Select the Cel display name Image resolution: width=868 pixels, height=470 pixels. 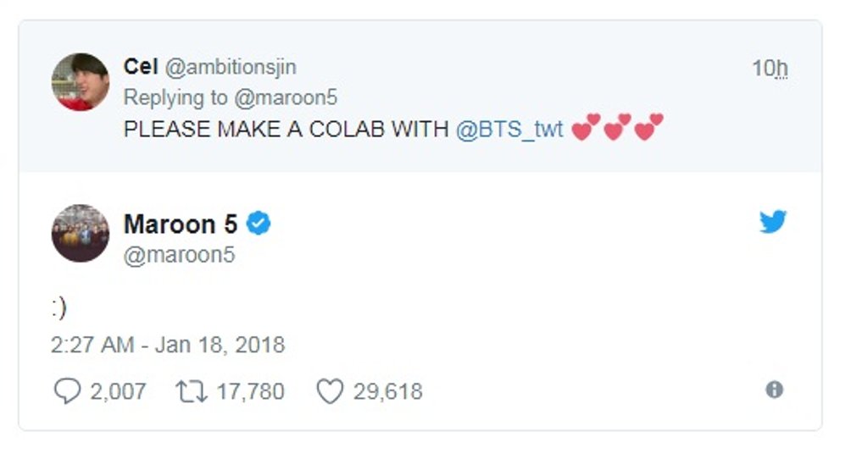[140, 67]
